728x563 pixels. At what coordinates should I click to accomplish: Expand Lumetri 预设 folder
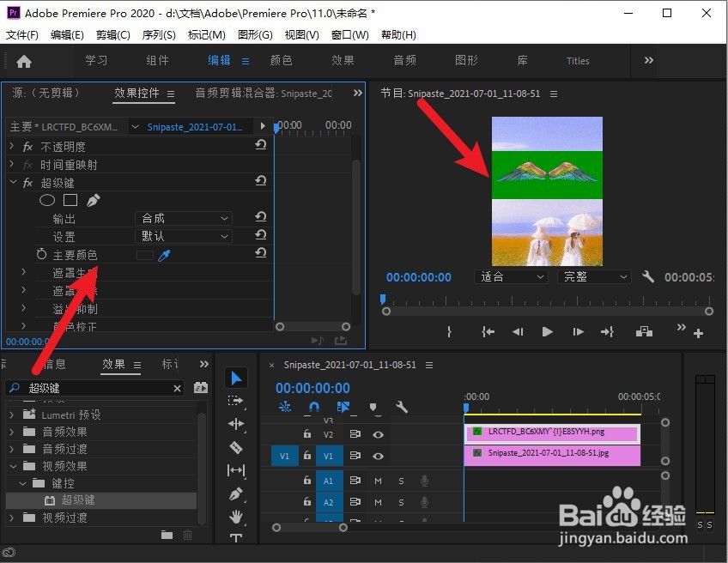(12, 415)
